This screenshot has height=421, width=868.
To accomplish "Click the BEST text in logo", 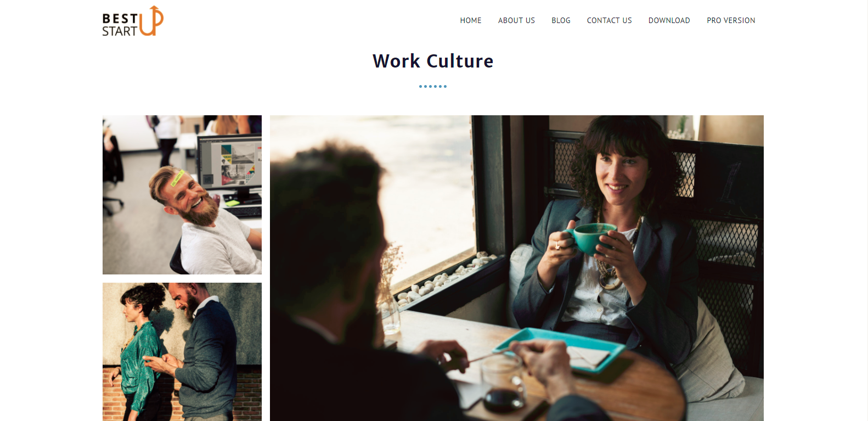I will point(120,18).
